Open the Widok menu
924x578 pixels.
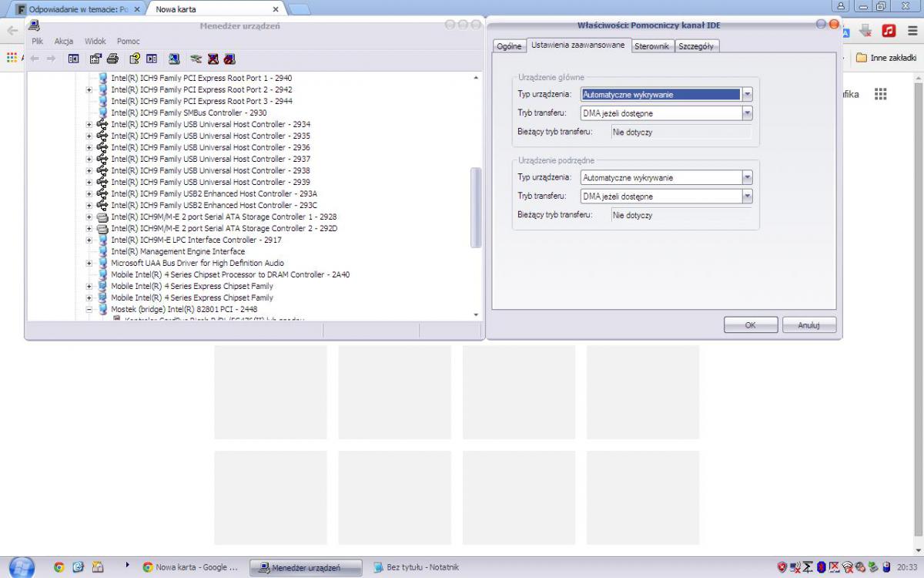click(95, 41)
